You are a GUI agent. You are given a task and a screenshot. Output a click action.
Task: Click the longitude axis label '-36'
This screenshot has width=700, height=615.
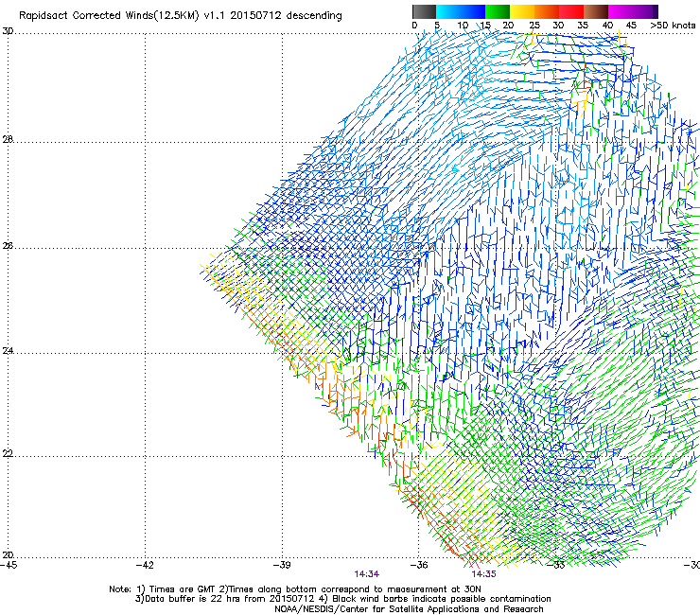coord(419,565)
